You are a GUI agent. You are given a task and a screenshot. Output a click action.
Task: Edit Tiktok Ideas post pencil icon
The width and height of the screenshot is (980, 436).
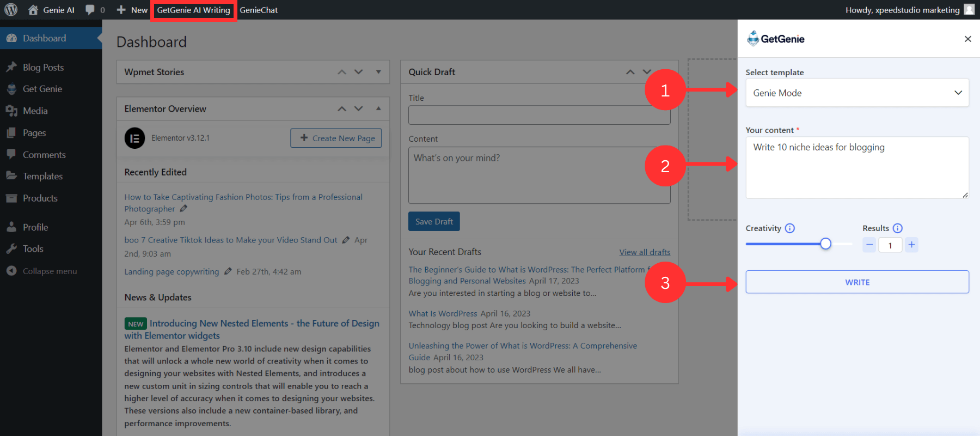[x=346, y=240]
